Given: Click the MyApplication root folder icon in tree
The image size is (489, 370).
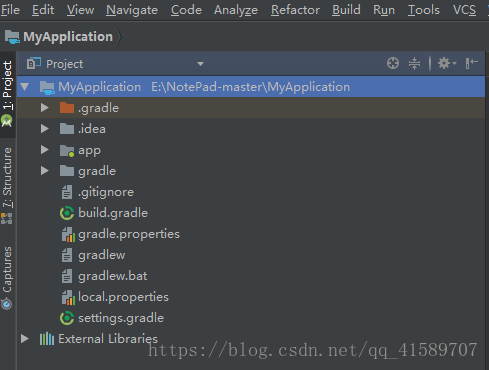Looking at the screenshot, I should pos(47,87).
